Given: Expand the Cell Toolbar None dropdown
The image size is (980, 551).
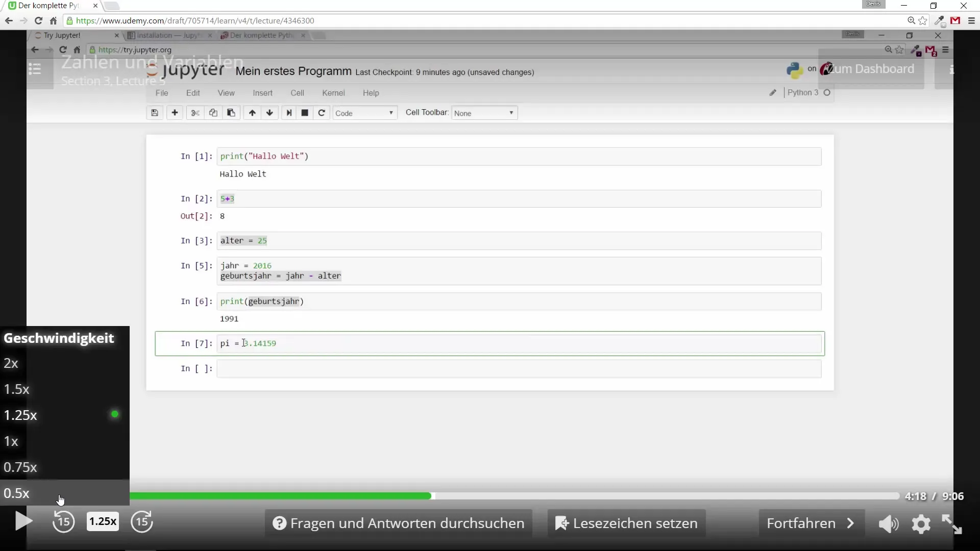Looking at the screenshot, I should pos(484,113).
